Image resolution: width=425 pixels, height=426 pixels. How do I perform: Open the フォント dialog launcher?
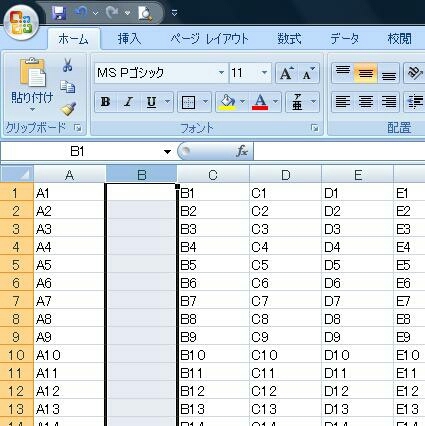click(314, 128)
